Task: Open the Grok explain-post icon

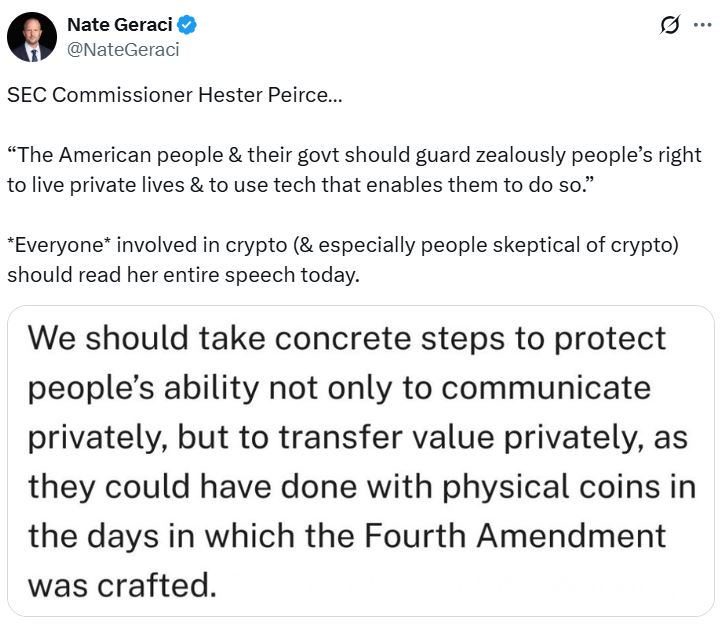Action: click(670, 26)
